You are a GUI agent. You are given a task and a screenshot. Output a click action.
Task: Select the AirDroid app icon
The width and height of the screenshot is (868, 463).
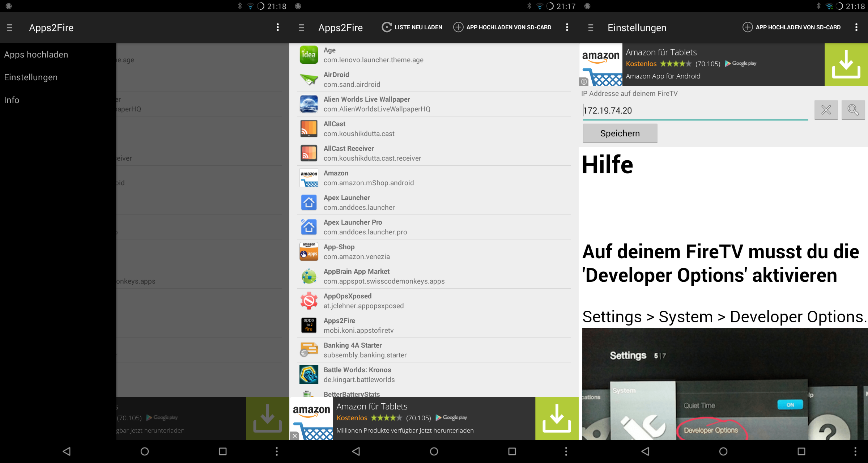pyautogui.click(x=309, y=80)
